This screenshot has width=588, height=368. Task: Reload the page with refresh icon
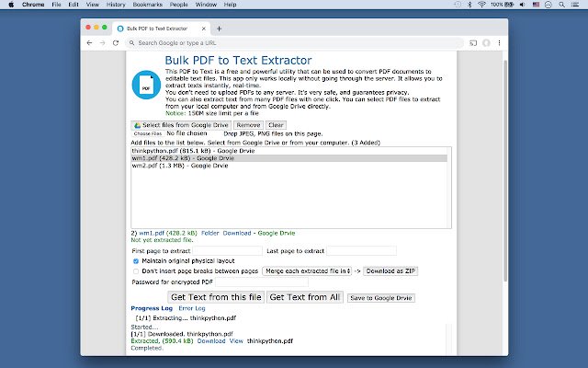pyautogui.click(x=116, y=43)
